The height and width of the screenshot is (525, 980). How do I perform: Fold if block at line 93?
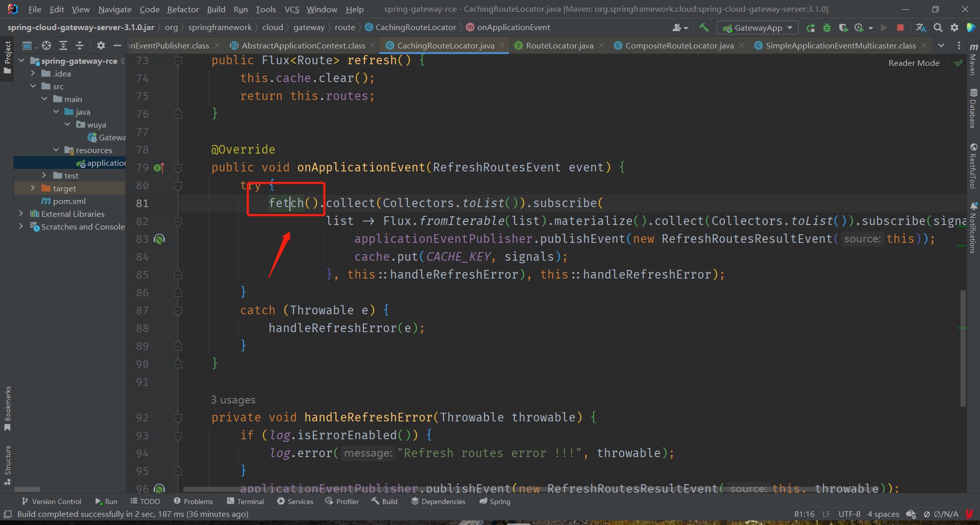pos(178,436)
